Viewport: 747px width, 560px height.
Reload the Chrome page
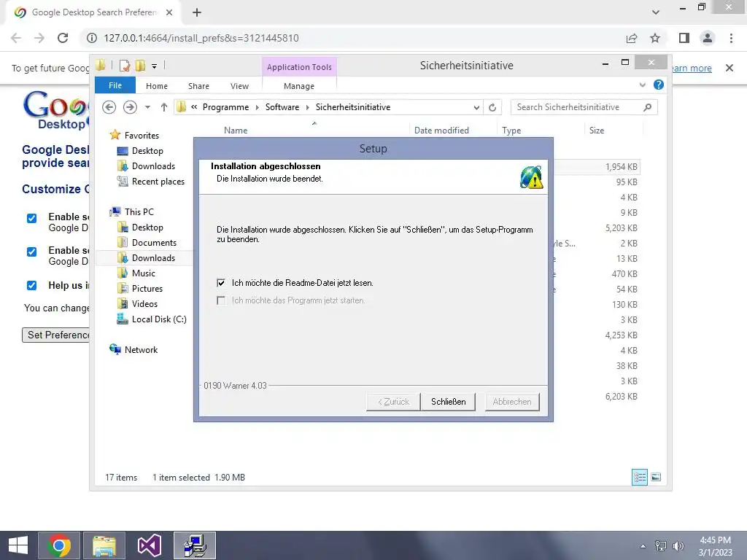(x=63, y=38)
